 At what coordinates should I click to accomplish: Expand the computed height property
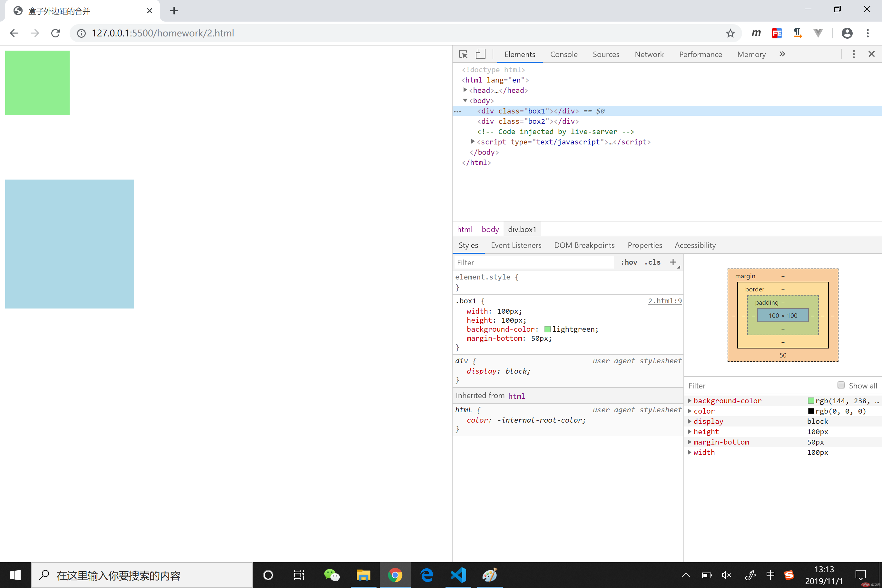point(689,432)
